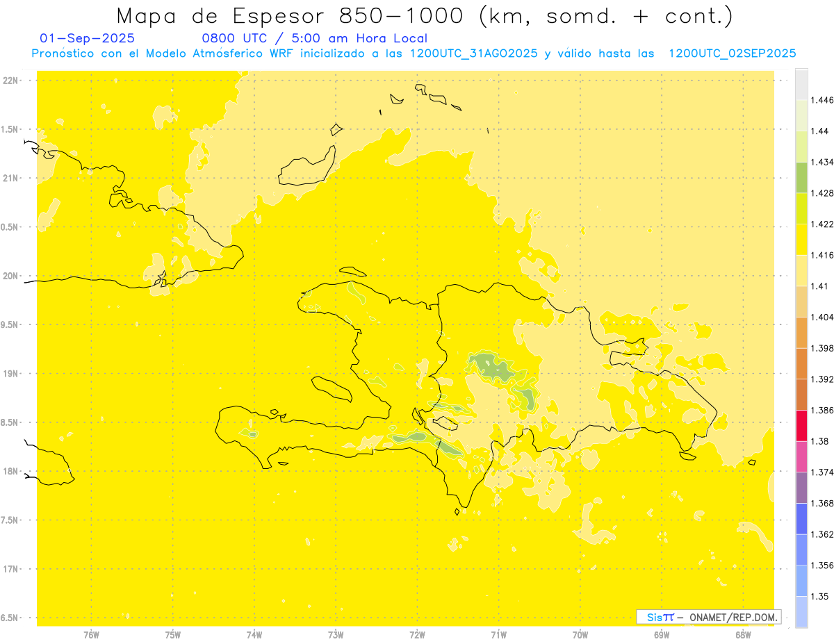The image size is (834, 644).
Task: Click the longitude label 76W
Action: pos(92,634)
